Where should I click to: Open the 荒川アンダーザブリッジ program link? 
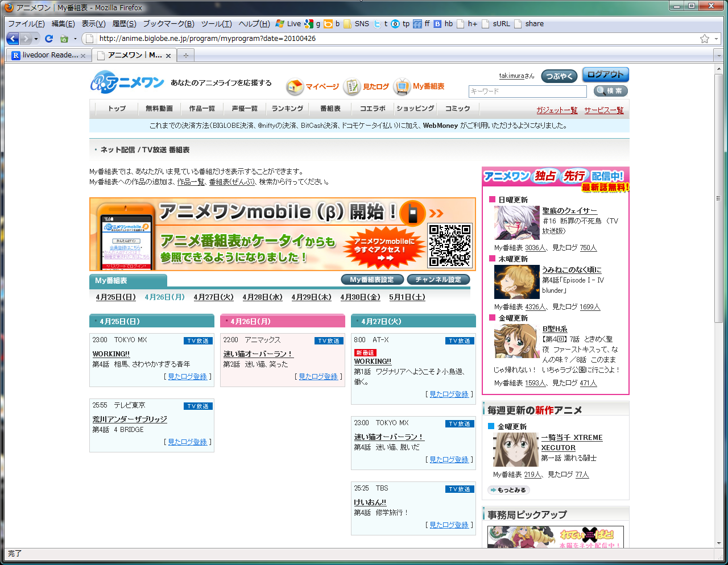click(130, 419)
